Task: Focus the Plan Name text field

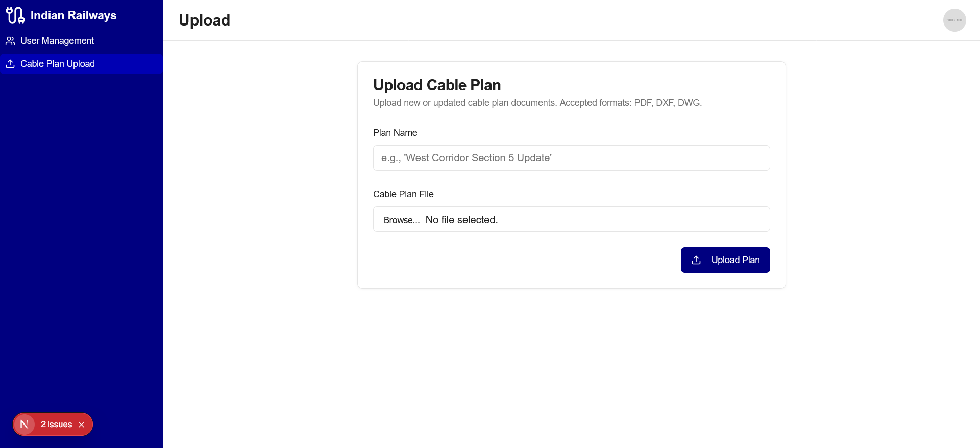Action: point(571,158)
